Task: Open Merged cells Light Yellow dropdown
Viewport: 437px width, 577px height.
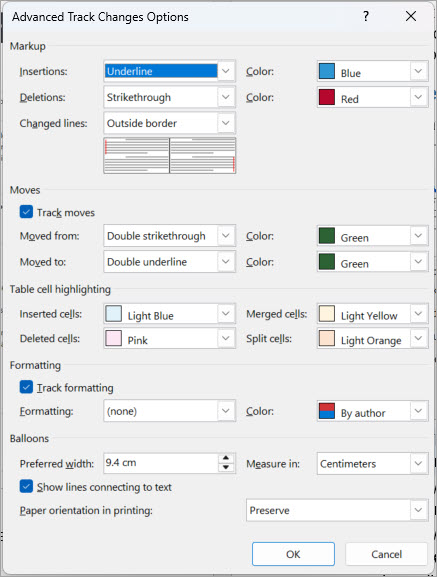Action: [x=373, y=314]
